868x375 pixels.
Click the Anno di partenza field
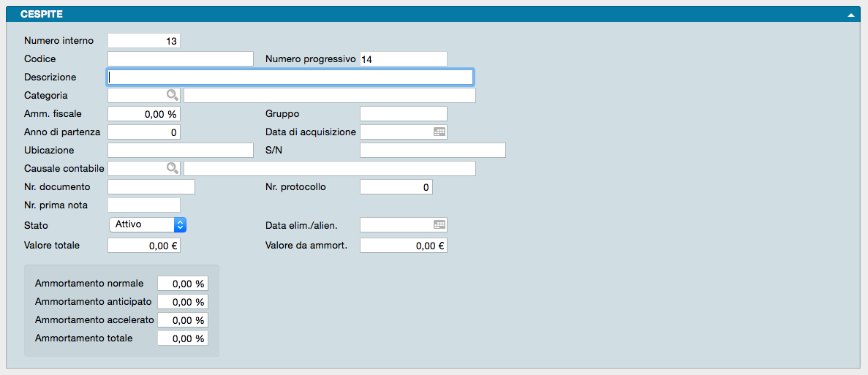click(143, 132)
